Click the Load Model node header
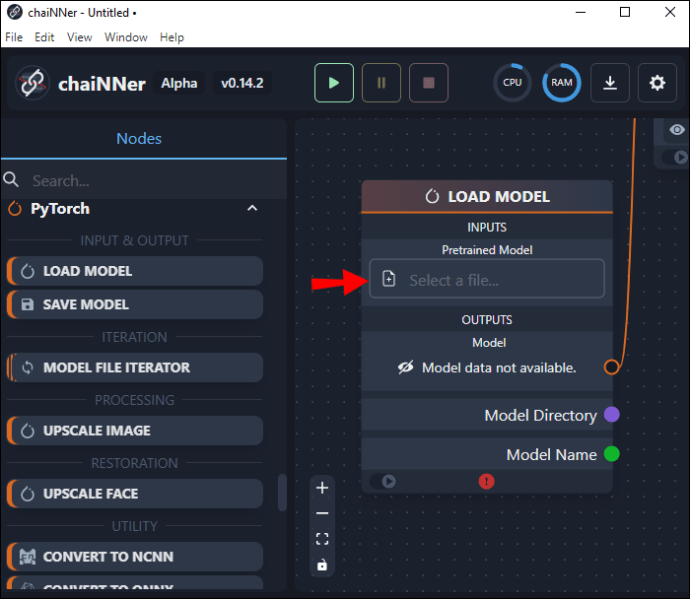Viewport: 690px width, 599px height. pos(487,196)
